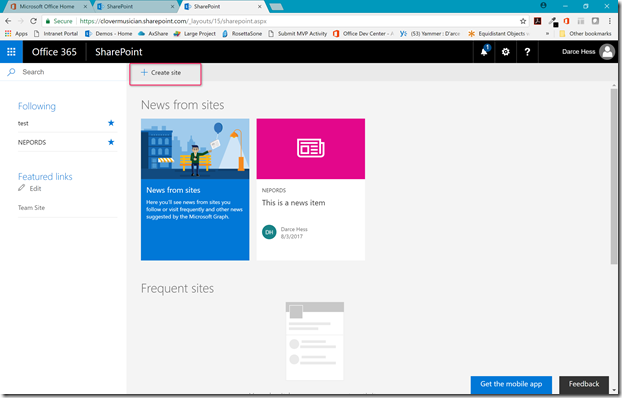Expand the hidden bookmarks chevron
The width and height of the screenshot is (622, 398).
[547, 34]
